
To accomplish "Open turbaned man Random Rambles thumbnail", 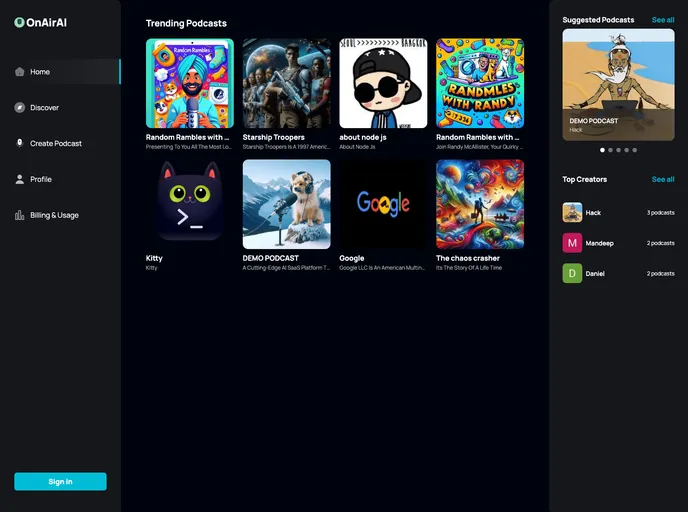I will pyautogui.click(x=190, y=83).
